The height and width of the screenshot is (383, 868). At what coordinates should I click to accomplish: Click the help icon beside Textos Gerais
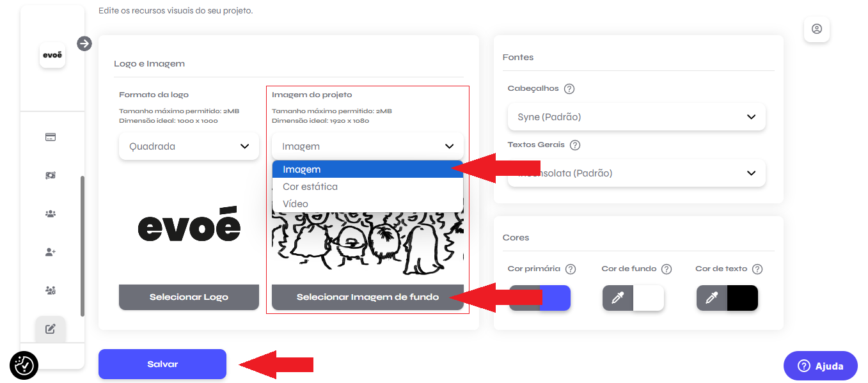tap(575, 145)
